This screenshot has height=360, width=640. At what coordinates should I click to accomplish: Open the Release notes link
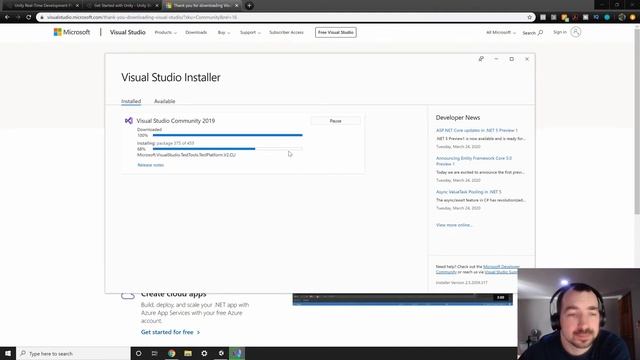pos(151,165)
